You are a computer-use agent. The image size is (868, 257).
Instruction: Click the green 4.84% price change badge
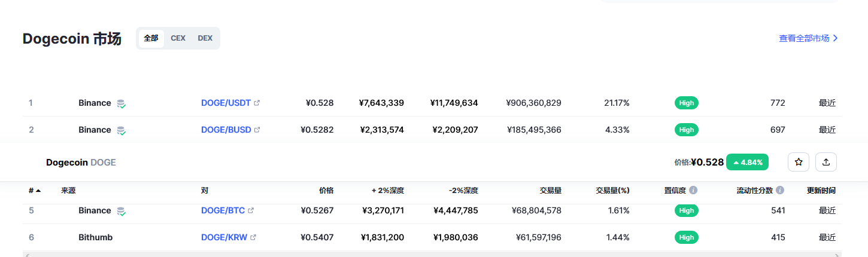click(x=747, y=162)
